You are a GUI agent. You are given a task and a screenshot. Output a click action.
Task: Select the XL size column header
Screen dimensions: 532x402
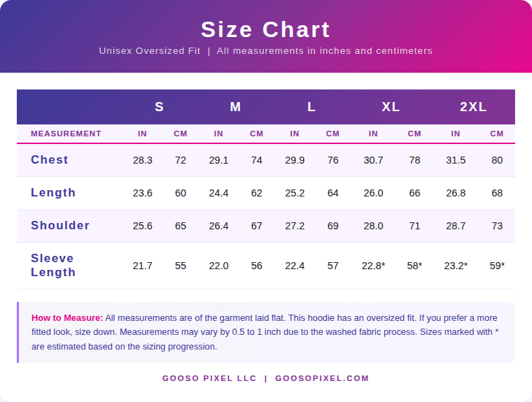[x=391, y=107]
